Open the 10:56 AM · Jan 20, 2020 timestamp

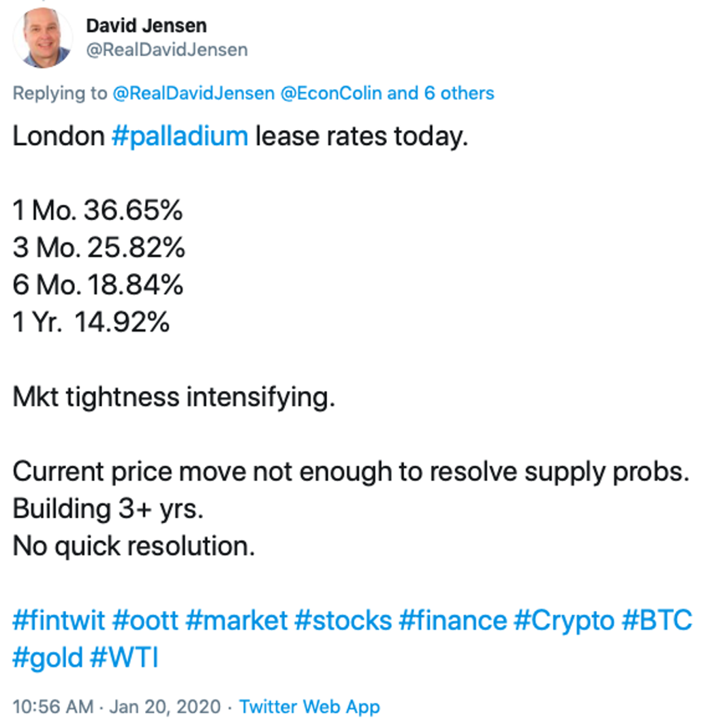[x=116, y=707]
